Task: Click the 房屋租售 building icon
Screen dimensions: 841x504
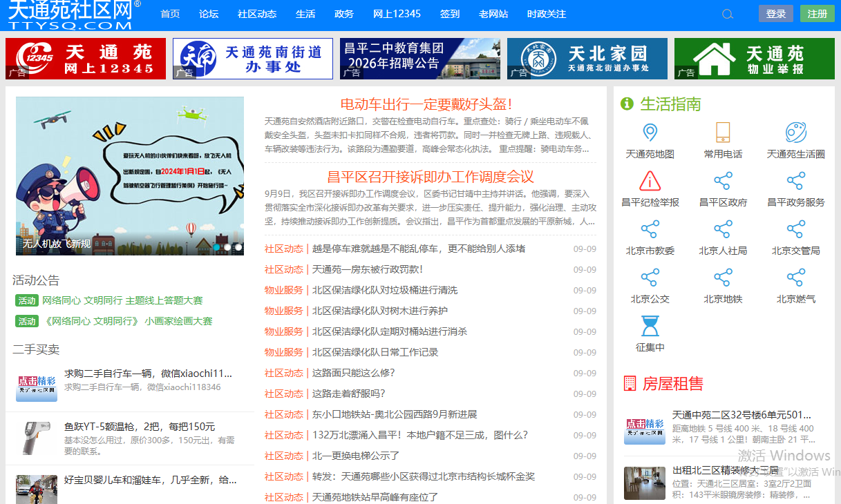Action: point(630,383)
